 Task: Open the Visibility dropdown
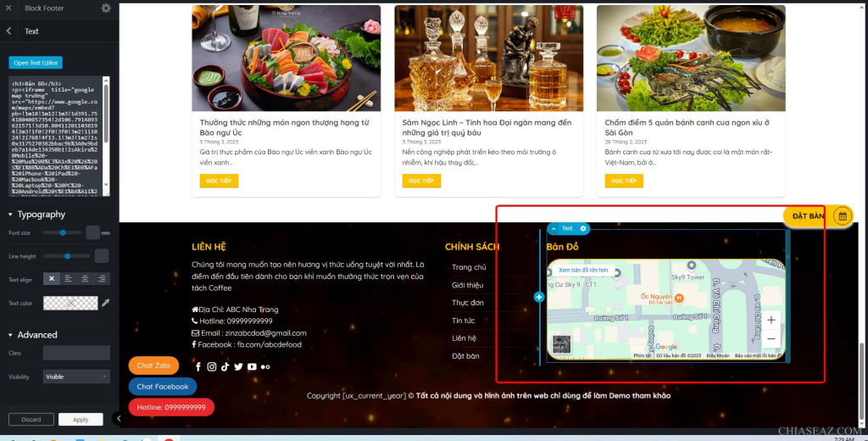pyautogui.click(x=76, y=377)
